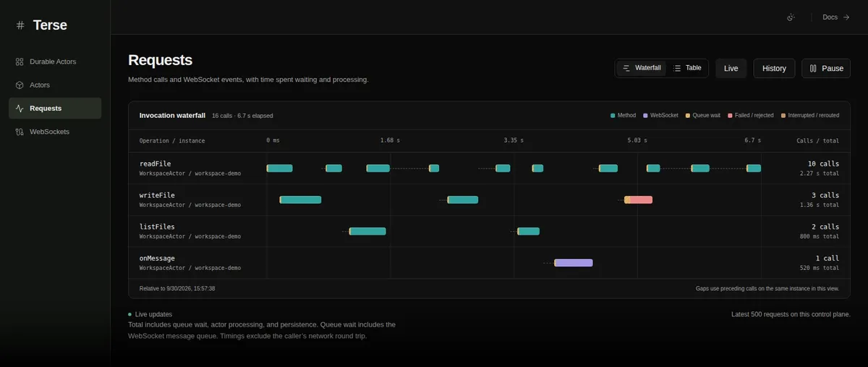Click the "5.03 s" time axis label
868x367 pixels.
[x=637, y=140]
